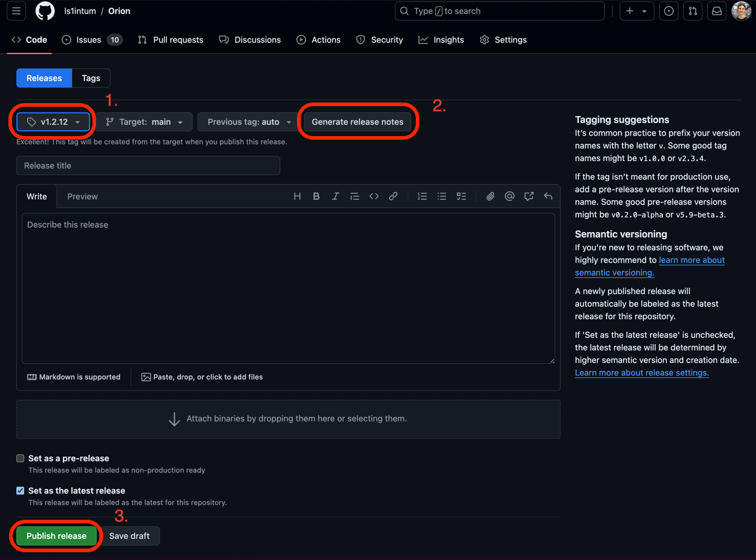
Task: Click Save draft
Action: [130, 536]
